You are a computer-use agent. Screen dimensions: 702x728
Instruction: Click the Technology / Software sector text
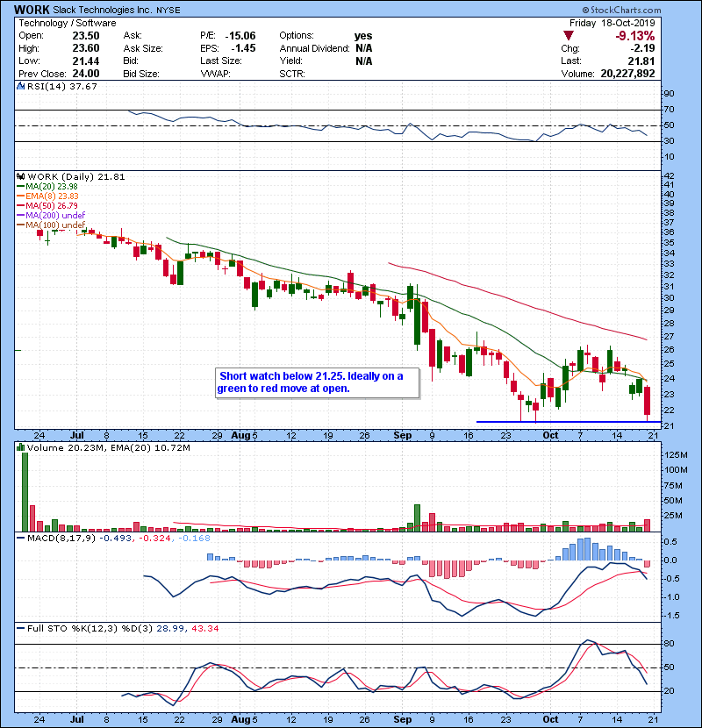pyautogui.click(x=68, y=23)
